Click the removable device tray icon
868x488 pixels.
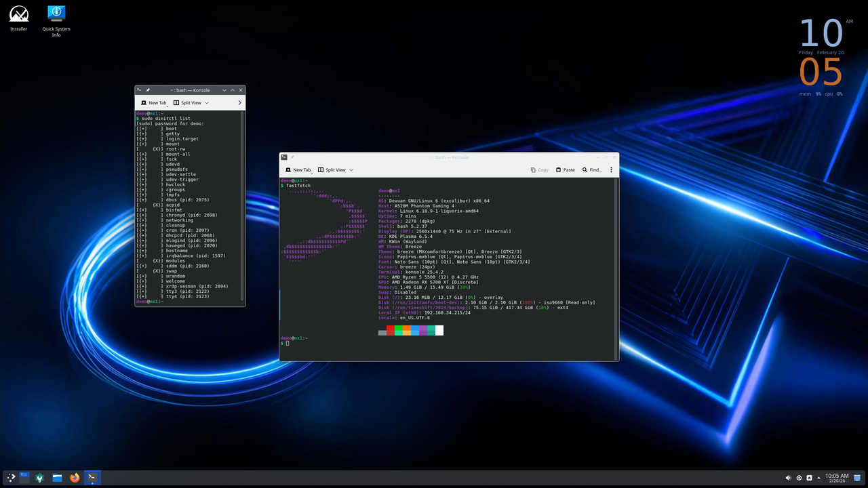click(x=809, y=478)
